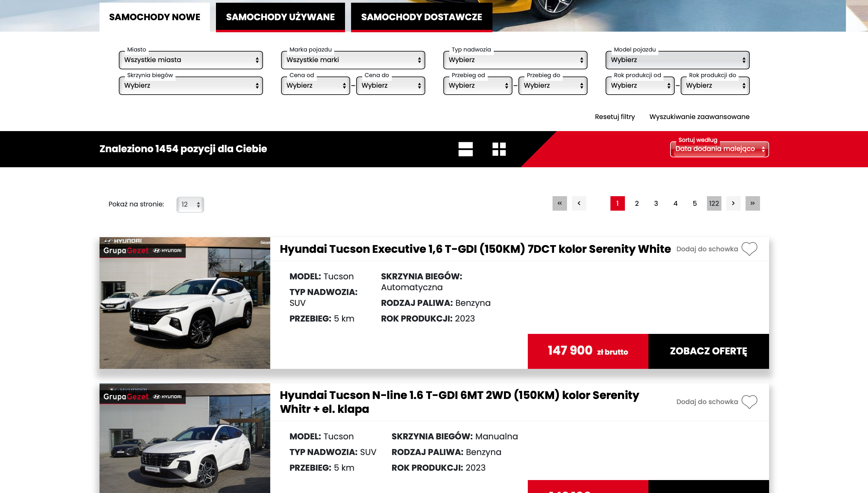Open the Cena od dropdown

(x=315, y=86)
